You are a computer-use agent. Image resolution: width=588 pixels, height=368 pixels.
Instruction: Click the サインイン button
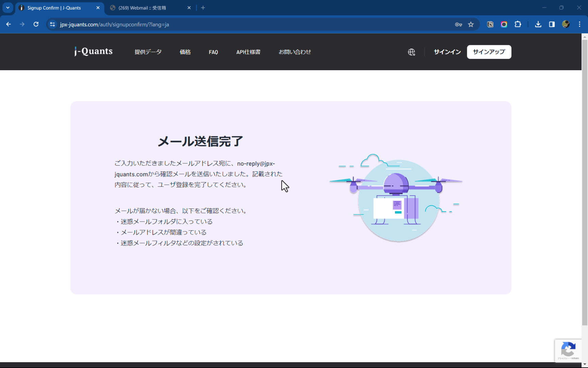point(447,52)
